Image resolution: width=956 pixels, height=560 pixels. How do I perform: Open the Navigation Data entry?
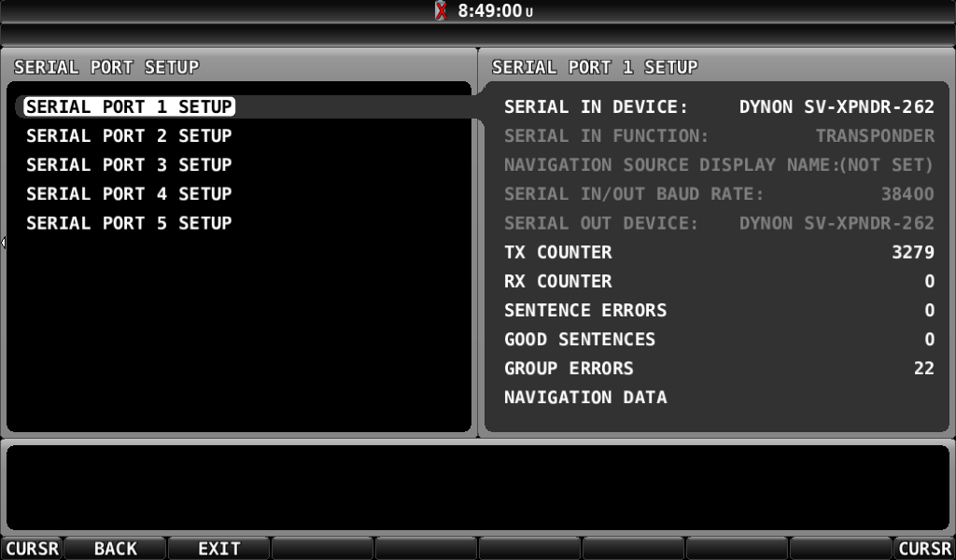tap(585, 398)
